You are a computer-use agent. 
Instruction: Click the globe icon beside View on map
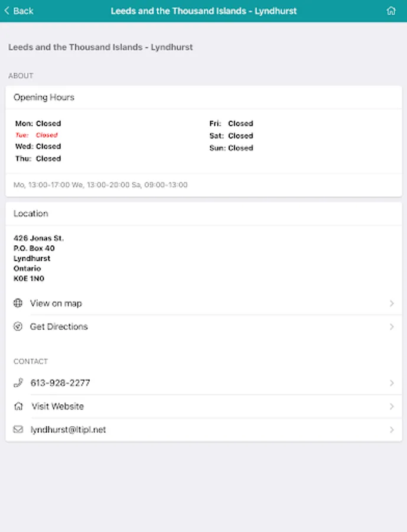18,303
